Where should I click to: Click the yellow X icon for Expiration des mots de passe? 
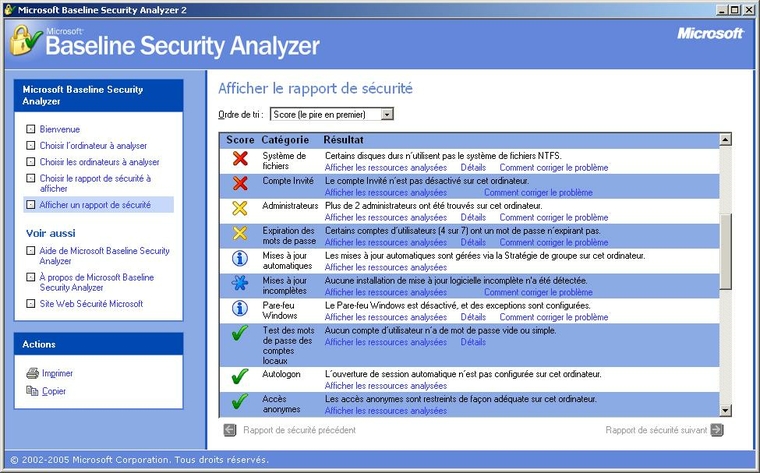tap(240, 233)
